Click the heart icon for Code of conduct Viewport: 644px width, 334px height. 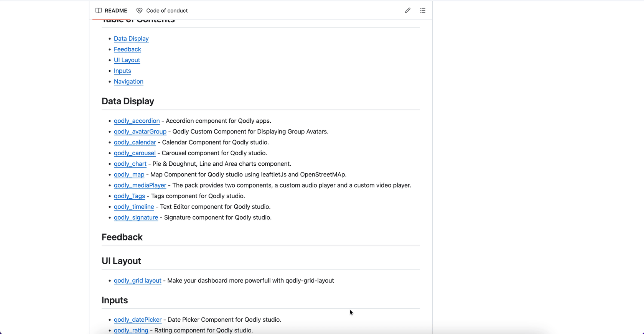tap(139, 11)
